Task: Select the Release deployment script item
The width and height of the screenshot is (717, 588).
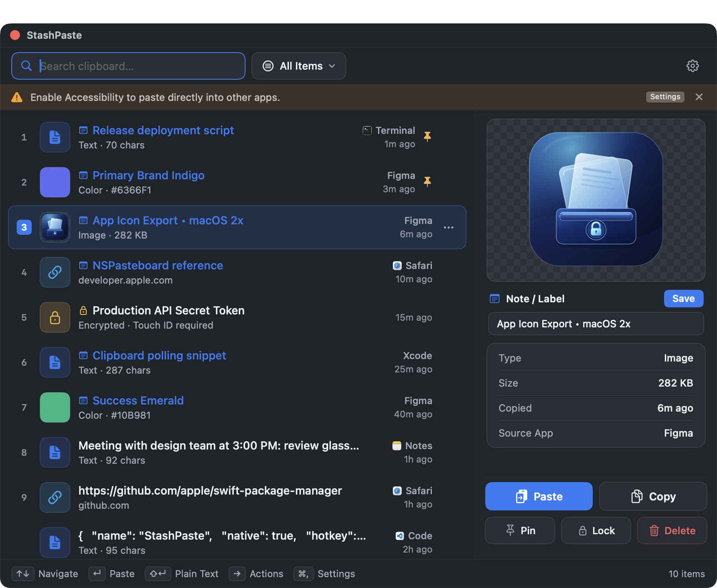Action: tap(237, 137)
